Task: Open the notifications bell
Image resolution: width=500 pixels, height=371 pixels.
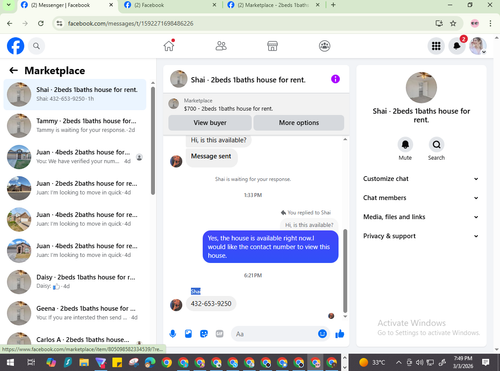Action: (457, 46)
